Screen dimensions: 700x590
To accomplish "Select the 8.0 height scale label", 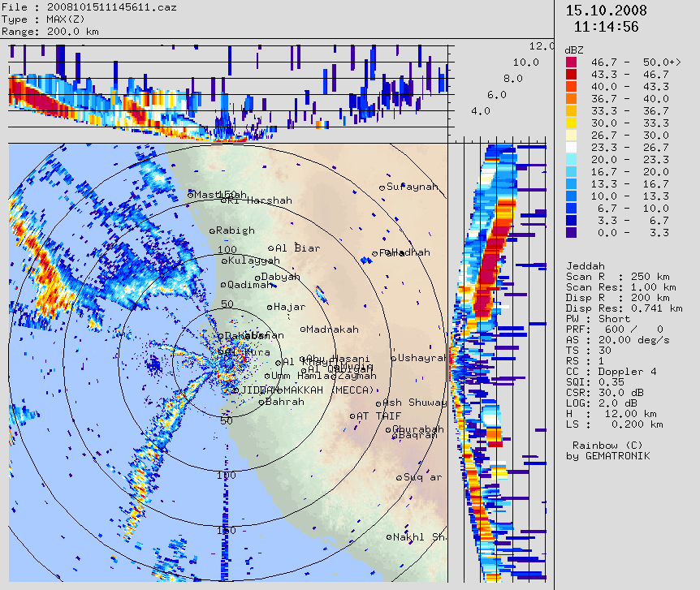I will click(513, 79).
